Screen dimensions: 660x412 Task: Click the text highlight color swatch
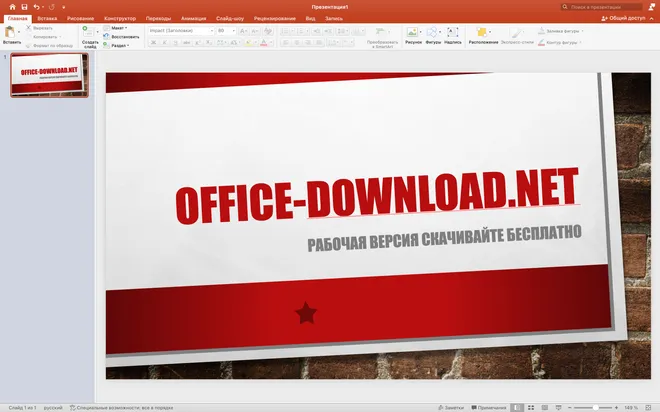[x=248, y=43]
